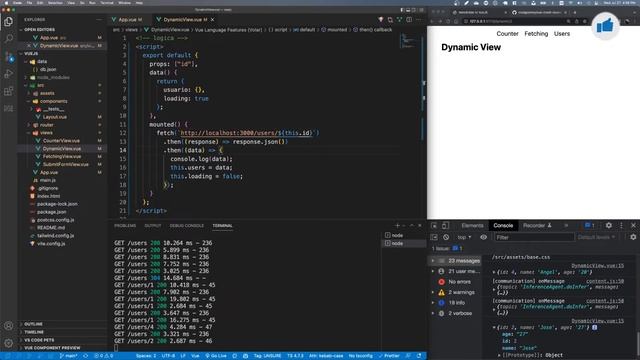Image resolution: width=640 pixels, height=360 pixels.
Task: Click inspect element picker in DevTools
Action: (x=434, y=225)
